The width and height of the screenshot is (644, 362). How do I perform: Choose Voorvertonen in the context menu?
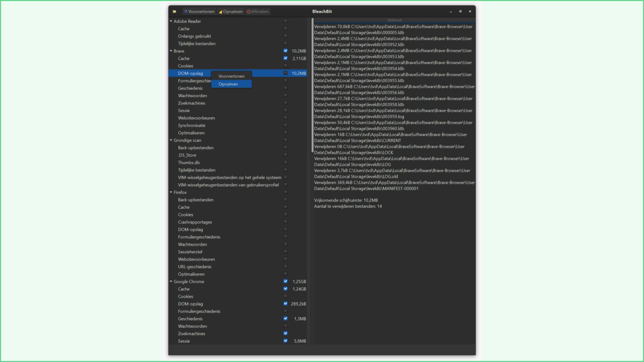231,76
